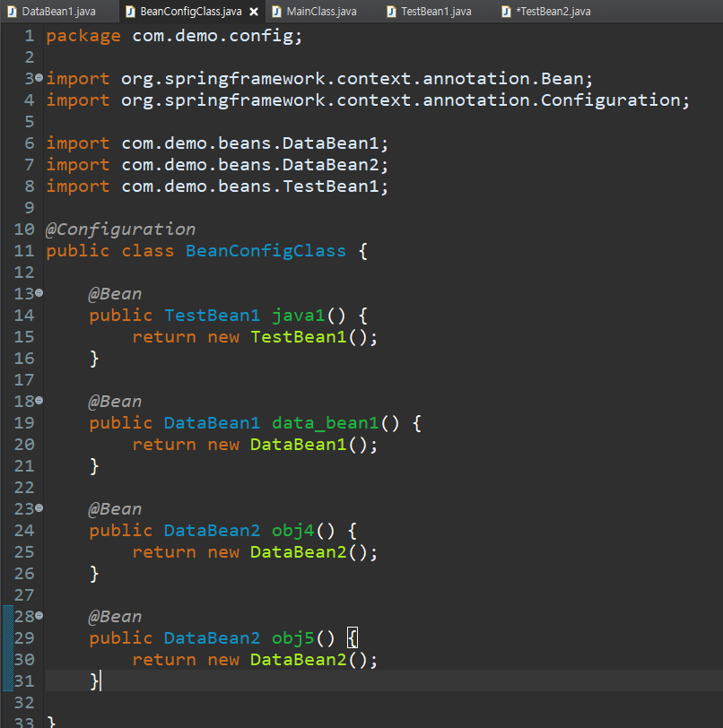Click the @Configuration annotation
Screen dimensions: 723x728
(120, 230)
